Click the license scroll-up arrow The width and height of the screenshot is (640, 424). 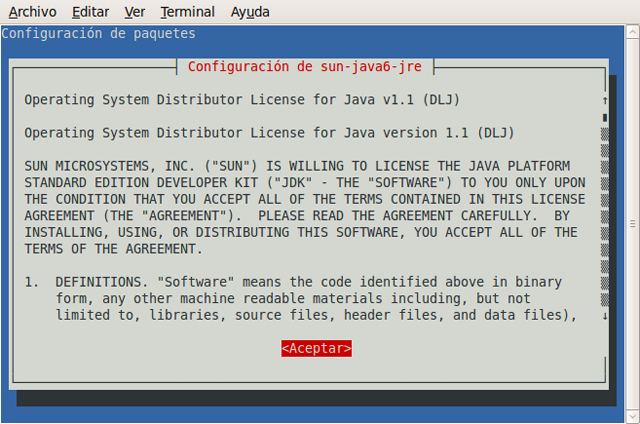point(604,100)
